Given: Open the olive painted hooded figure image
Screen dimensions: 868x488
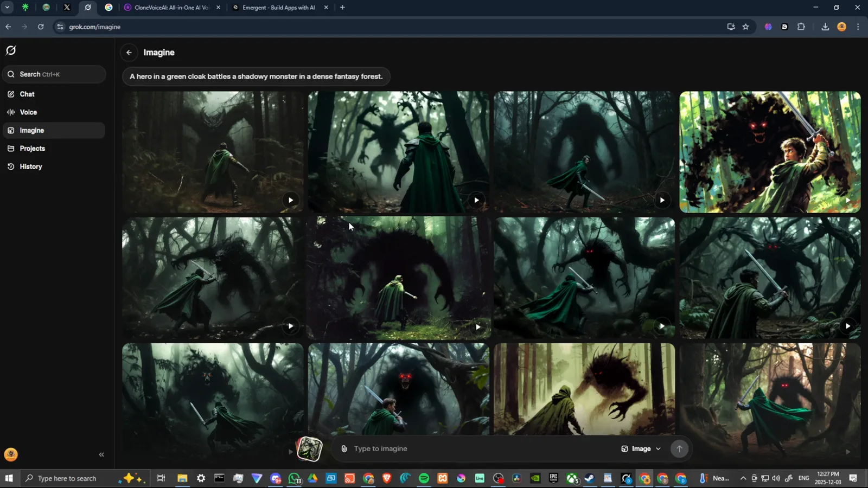Looking at the screenshot, I should click(584, 388).
